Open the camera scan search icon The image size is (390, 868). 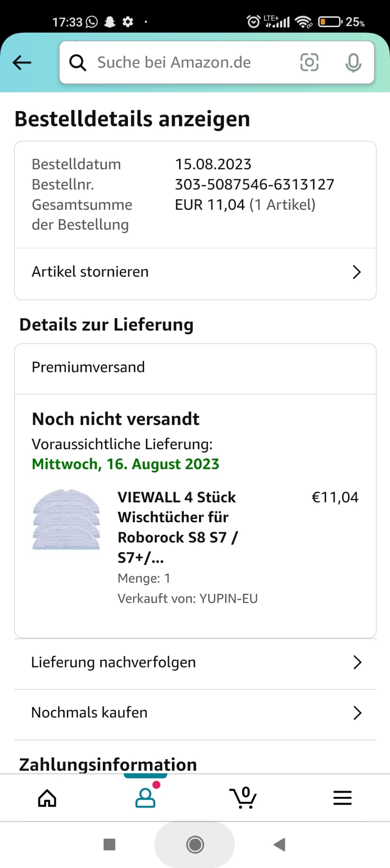tap(309, 63)
